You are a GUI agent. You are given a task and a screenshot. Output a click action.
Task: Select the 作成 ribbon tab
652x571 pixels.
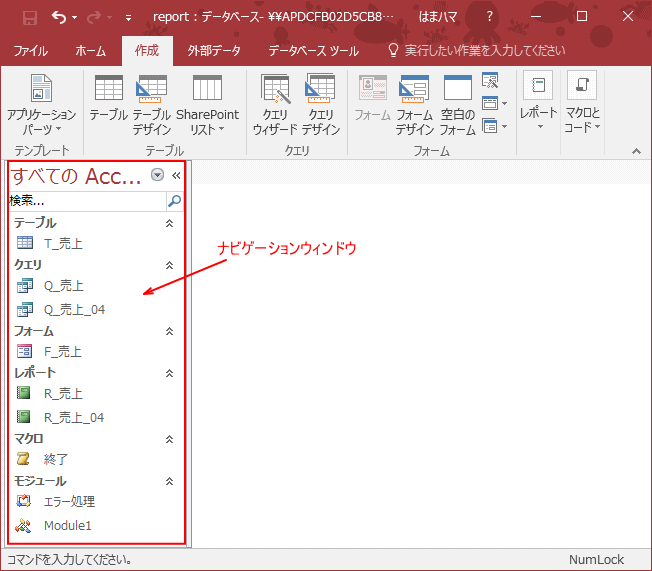(x=147, y=51)
